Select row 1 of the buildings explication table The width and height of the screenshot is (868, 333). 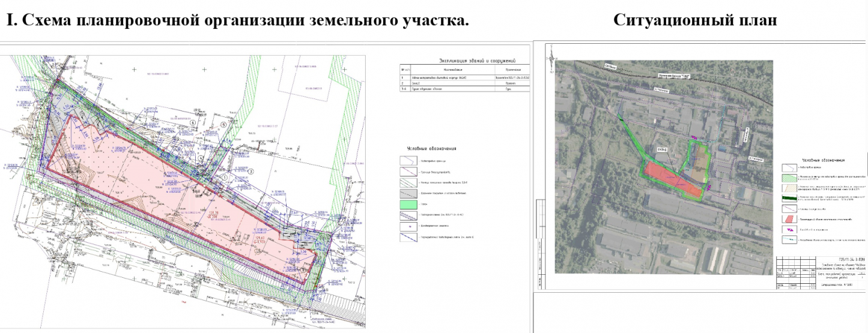coord(466,79)
